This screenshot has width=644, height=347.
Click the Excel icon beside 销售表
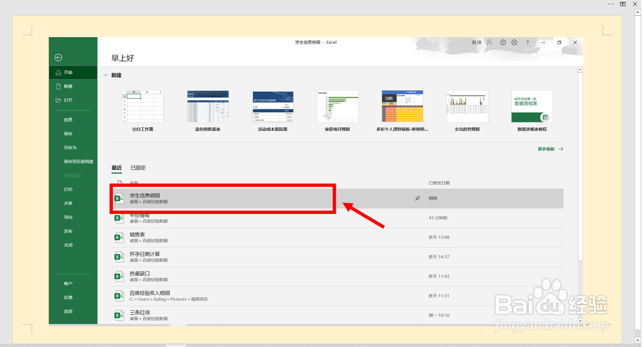pos(119,237)
